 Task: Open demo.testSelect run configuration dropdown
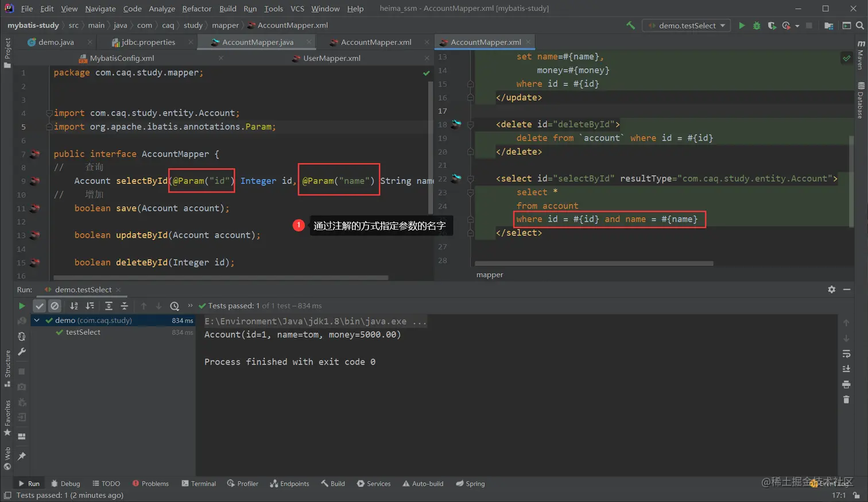[x=687, y=25]
